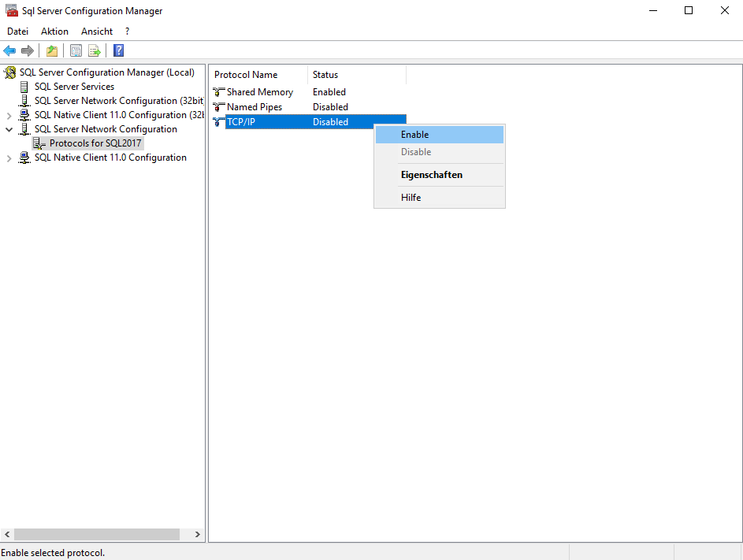Click the Properties toolbar icon
This screenshot has height=560, width=743.
(x=76, y=50)
